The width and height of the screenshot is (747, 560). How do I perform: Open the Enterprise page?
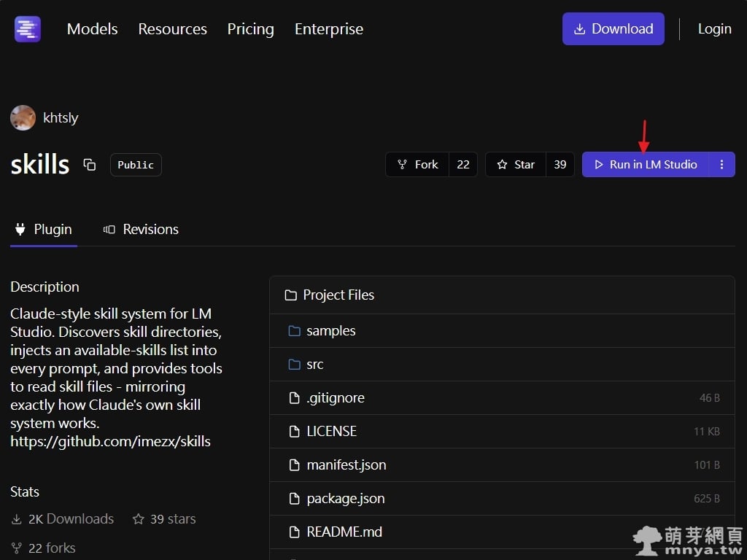(x=329, y=29)
